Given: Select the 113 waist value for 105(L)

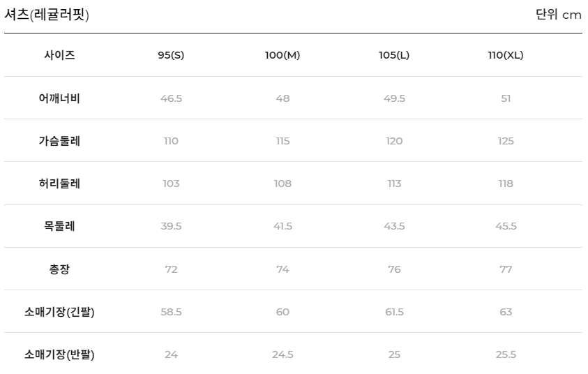Looking at the screenshot, I should point(394,184).
